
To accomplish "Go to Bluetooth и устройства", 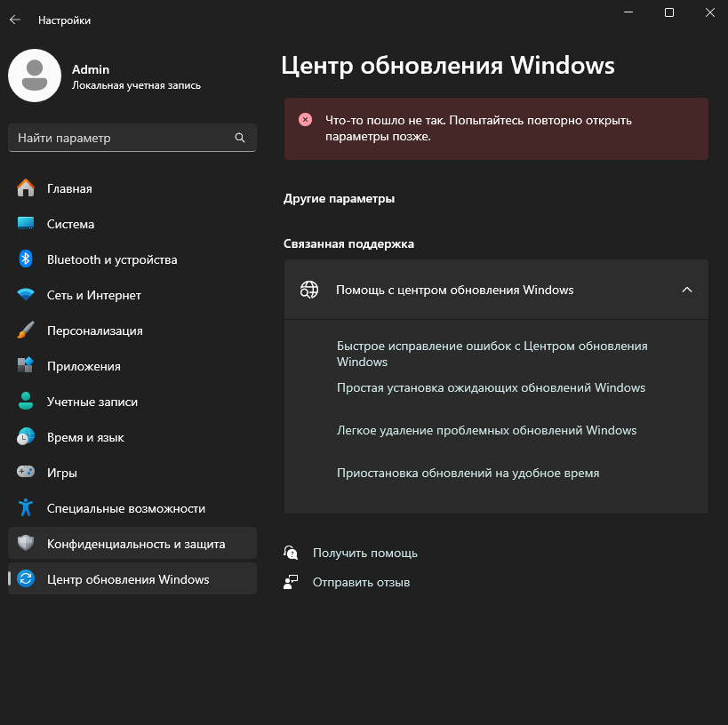I will point(132,259).
